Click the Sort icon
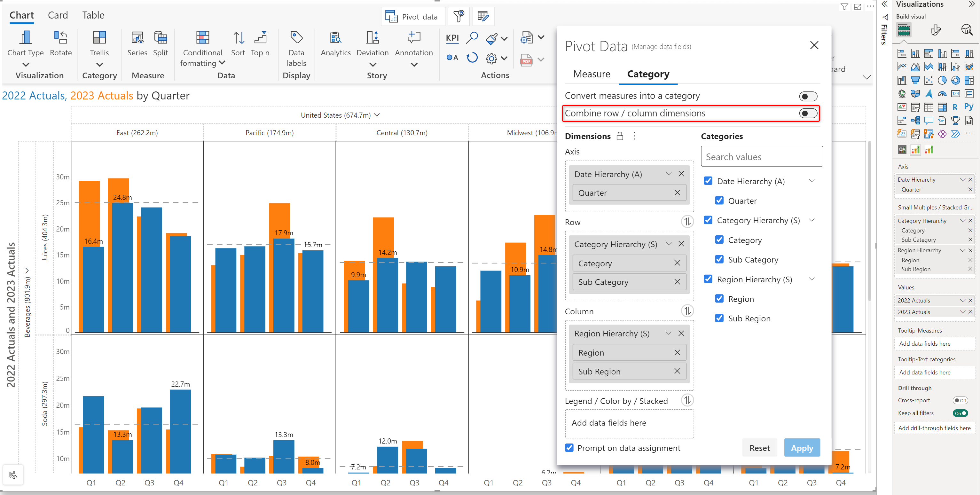Image resolution: width=980 pixels, height=495 pixels. [238, 43]
